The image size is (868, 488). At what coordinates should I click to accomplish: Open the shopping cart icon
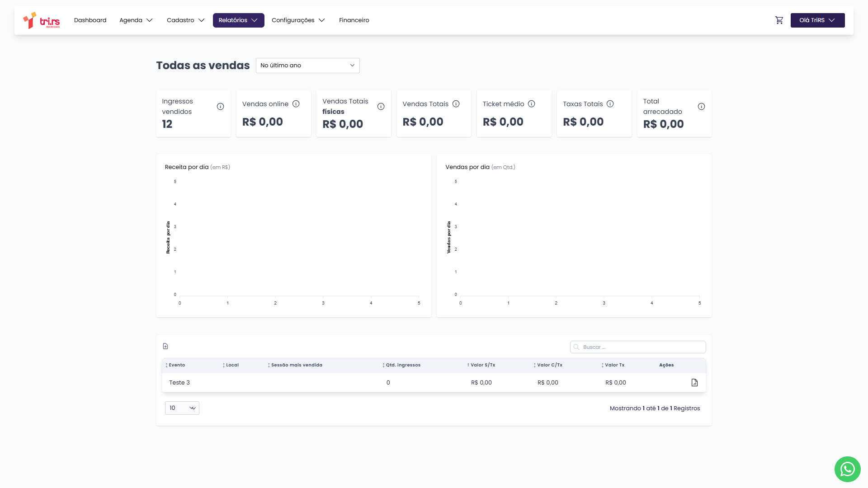click(x=779, y=20)
